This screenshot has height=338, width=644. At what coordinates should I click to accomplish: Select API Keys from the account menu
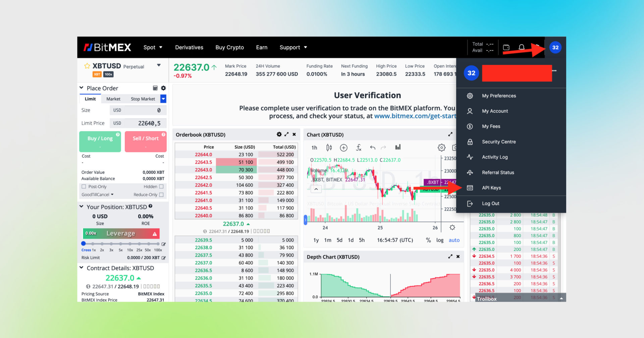pyautogui.click(x=492, y=187)
